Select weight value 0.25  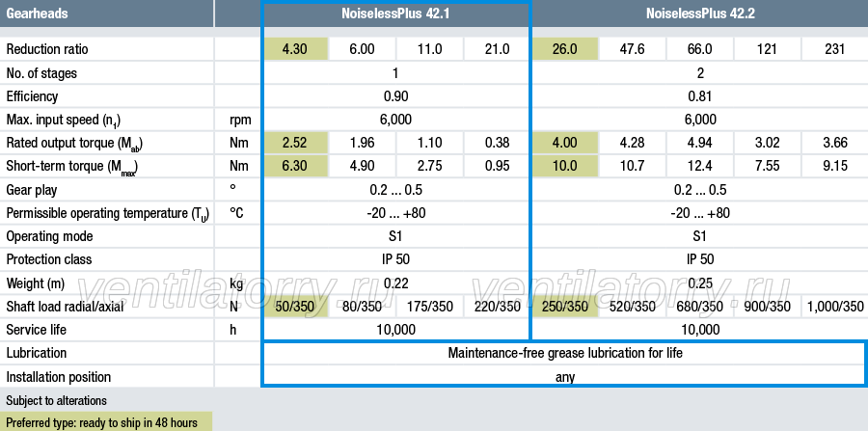point(700,283)
